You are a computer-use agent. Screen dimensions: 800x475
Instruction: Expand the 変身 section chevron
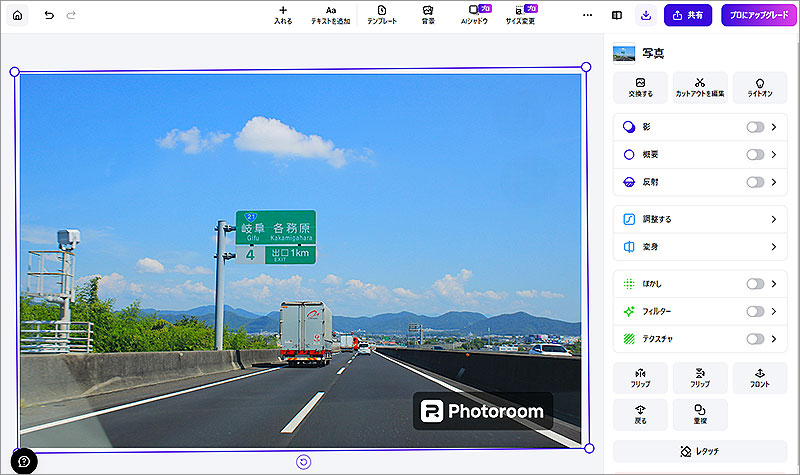pos(773,247)
